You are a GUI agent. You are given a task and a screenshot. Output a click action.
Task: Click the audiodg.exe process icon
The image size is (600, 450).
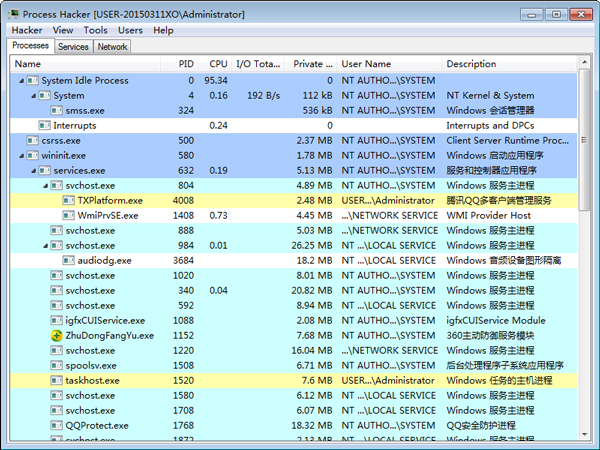[x=68, y=261]
